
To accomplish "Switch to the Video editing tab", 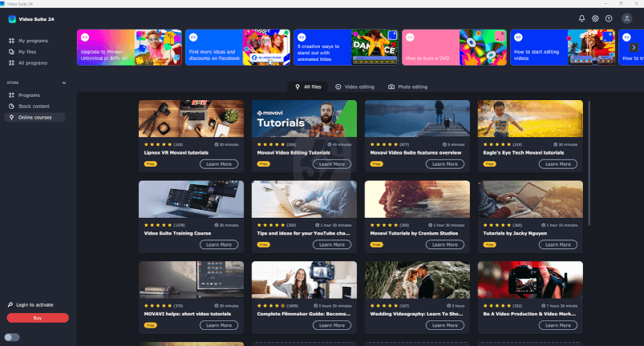I will pos(354,87).
